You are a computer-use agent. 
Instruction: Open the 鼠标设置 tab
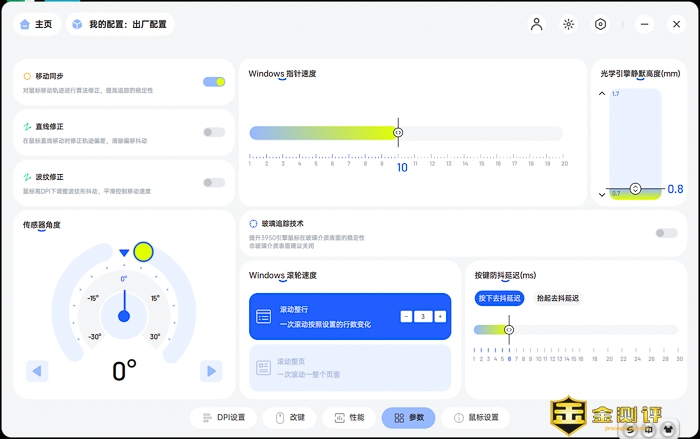(x=482, y=417)
